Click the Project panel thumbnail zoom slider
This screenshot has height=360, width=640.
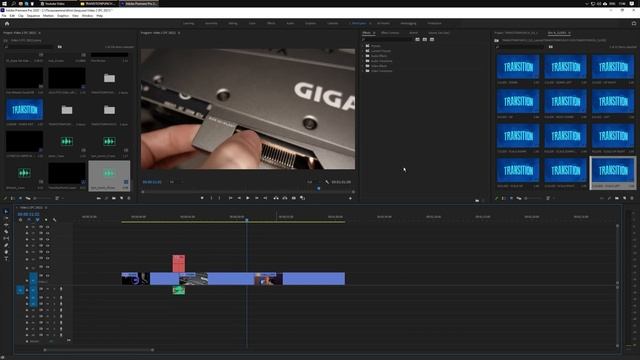tap(41, 198)
